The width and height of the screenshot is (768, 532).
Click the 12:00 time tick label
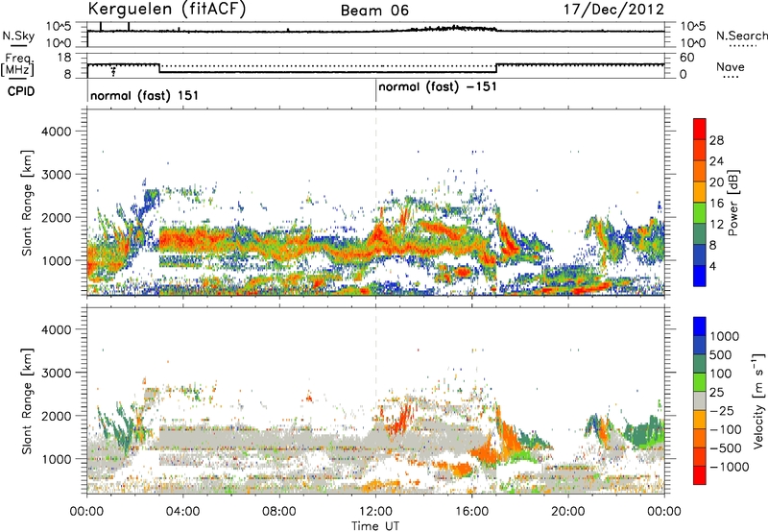click(x=375, y=512)
